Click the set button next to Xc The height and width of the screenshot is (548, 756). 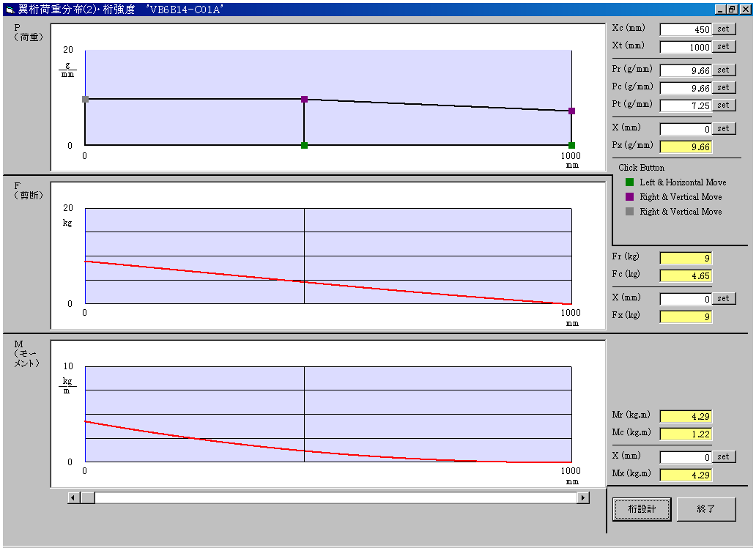click(x=723, y=29)
